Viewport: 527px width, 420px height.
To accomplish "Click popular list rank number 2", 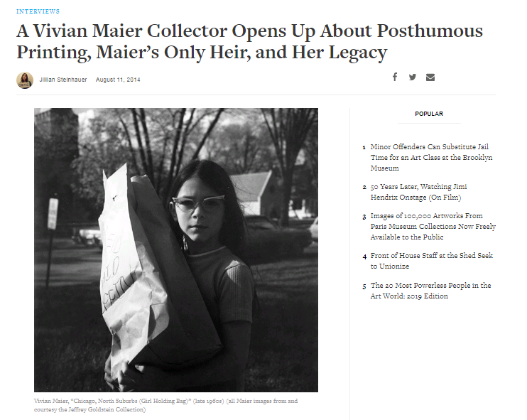I will [364, 188].
